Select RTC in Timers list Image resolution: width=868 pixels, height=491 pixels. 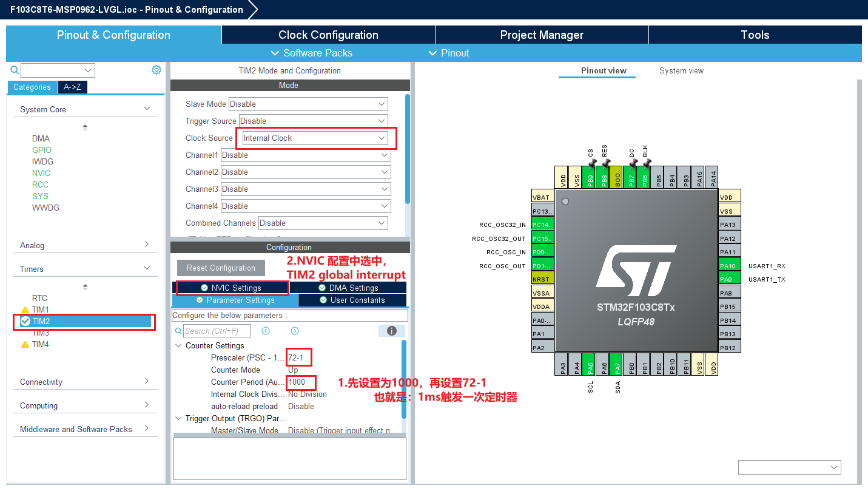pyautogui.click(x=39, y=298)
